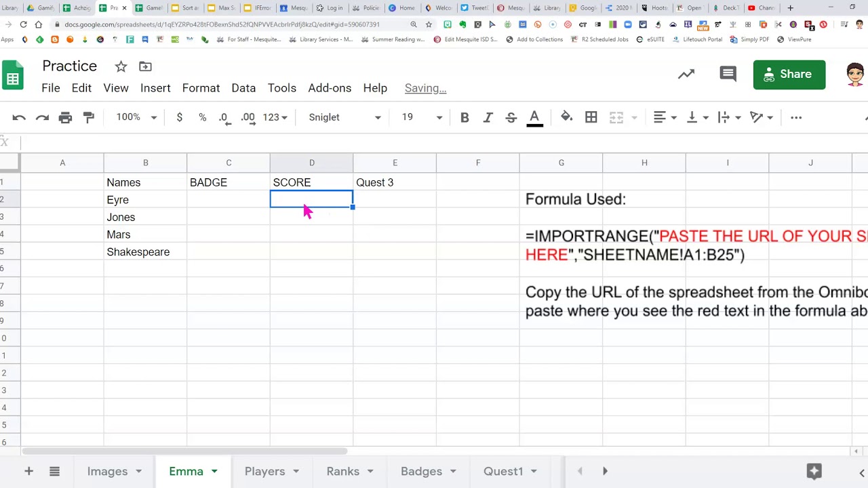
Task: Open the View menu
Action: coord(116,88)
